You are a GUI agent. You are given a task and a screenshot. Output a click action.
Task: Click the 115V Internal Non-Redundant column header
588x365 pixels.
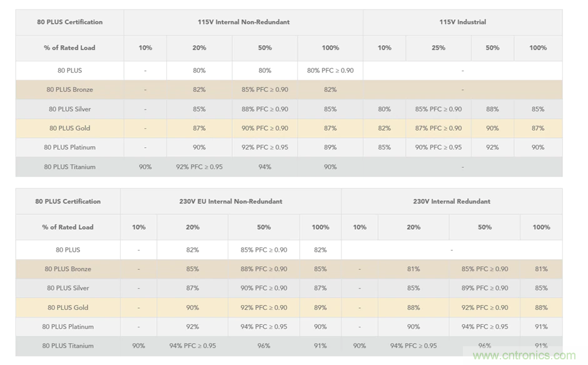point(243,22)
